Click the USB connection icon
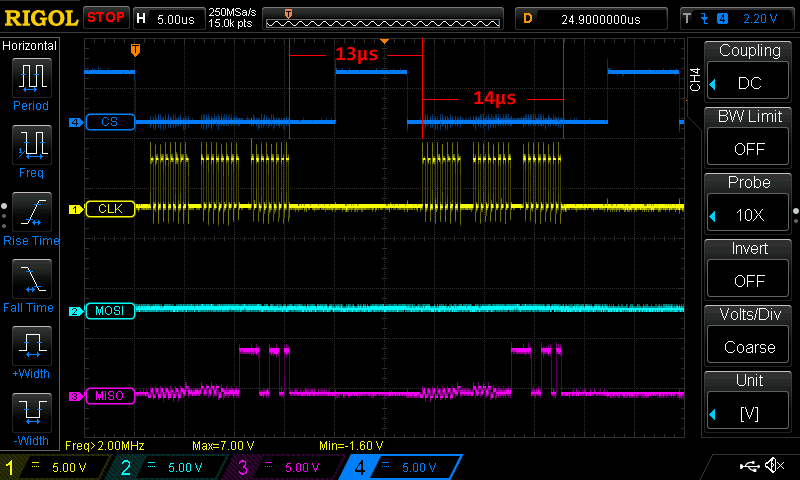This screenshot has height=480, width=800. click(x=749, y=465)
